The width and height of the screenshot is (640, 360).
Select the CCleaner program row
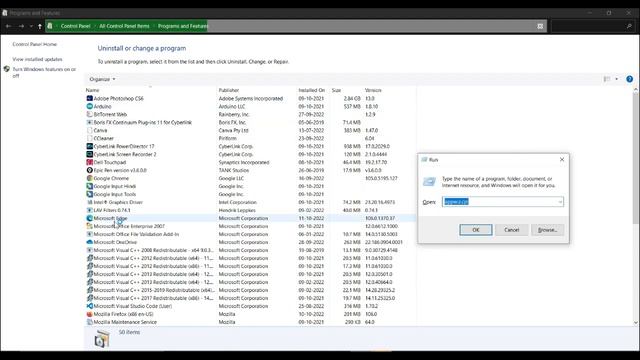(x=251, y=138)
